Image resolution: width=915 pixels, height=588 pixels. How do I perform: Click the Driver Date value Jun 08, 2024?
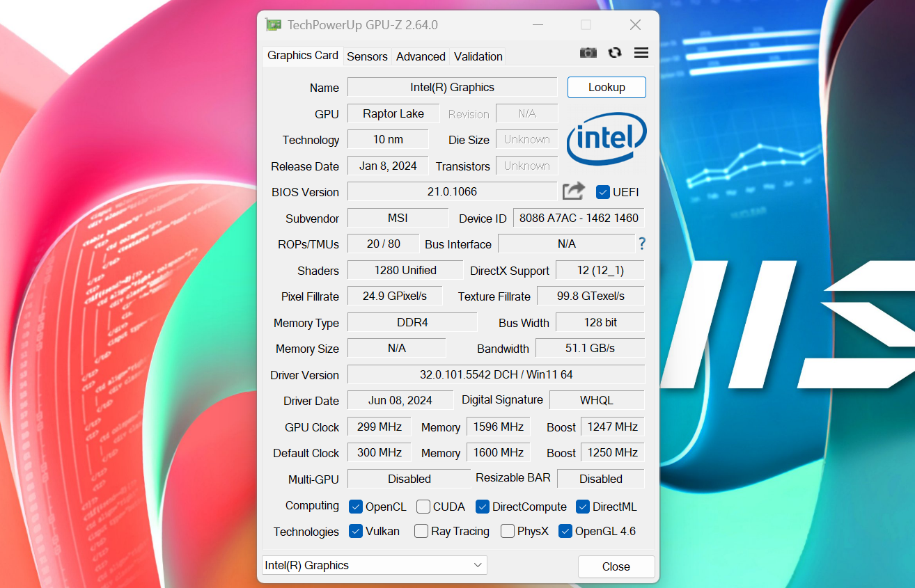coord(400,400)
